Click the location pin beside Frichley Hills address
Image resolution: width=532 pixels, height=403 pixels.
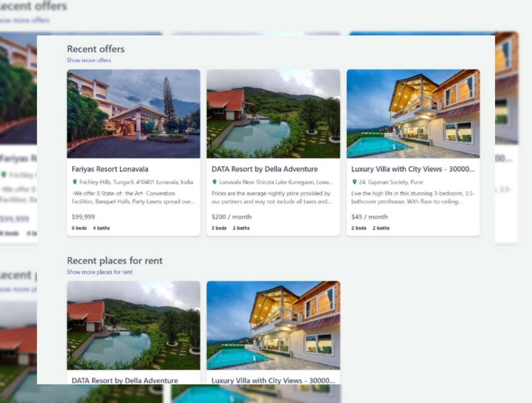click(x=75, y=182)
